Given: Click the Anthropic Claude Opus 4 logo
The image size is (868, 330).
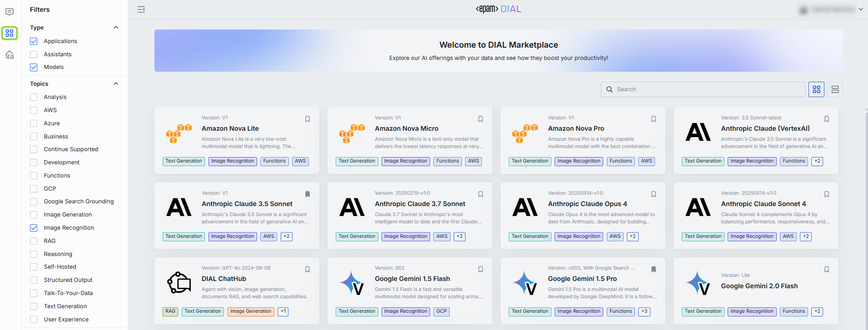Looking at the screenshot, I should click(x=525, y=207).
